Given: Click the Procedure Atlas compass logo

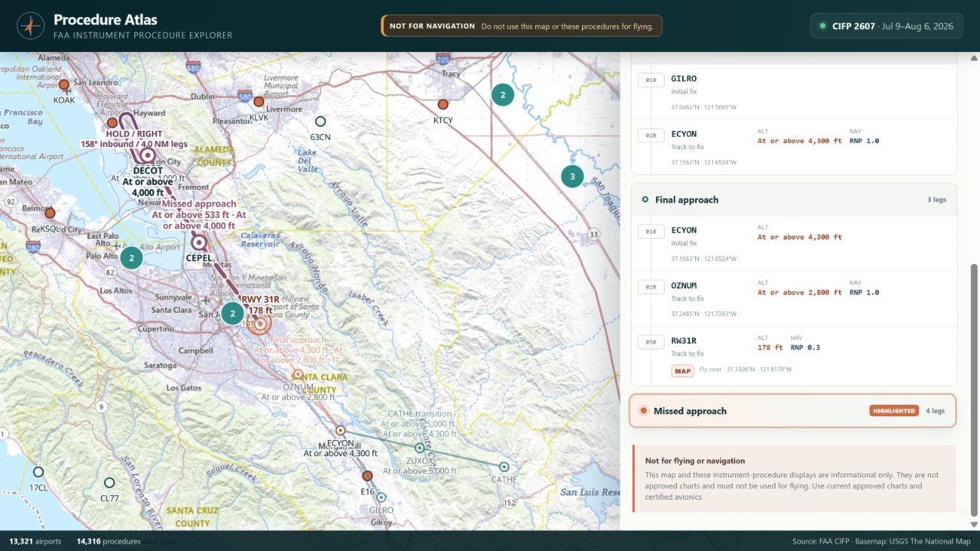Looking at the screenshot, I should [30, 26].
